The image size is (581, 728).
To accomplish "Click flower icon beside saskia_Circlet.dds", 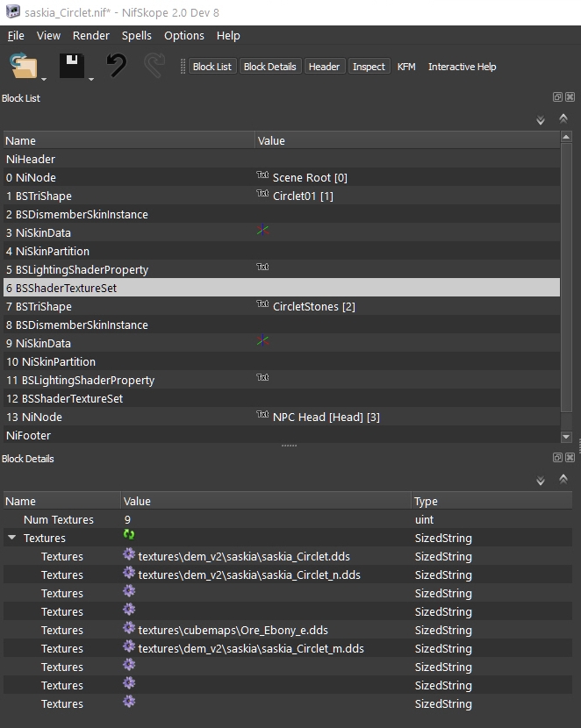I will coord(129,555).
